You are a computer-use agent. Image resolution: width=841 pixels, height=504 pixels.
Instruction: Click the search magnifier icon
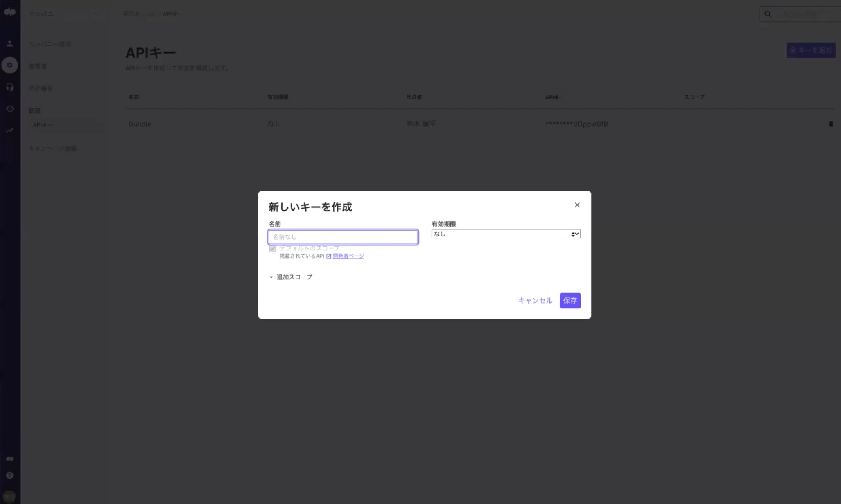(x=768, y=14)
